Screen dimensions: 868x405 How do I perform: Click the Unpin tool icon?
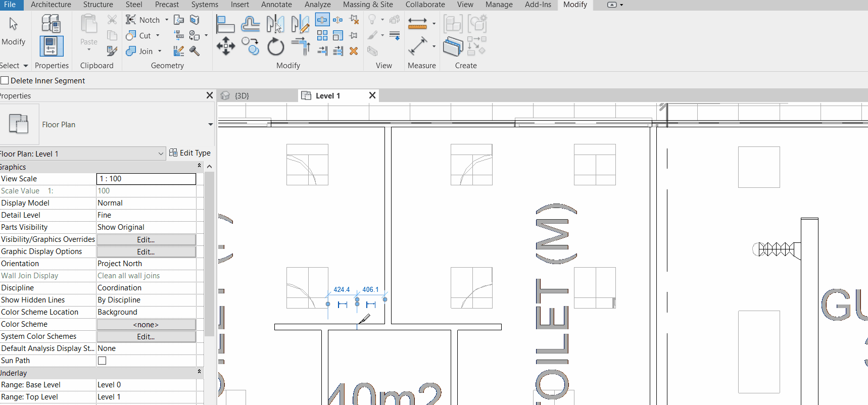click(354, 20)
